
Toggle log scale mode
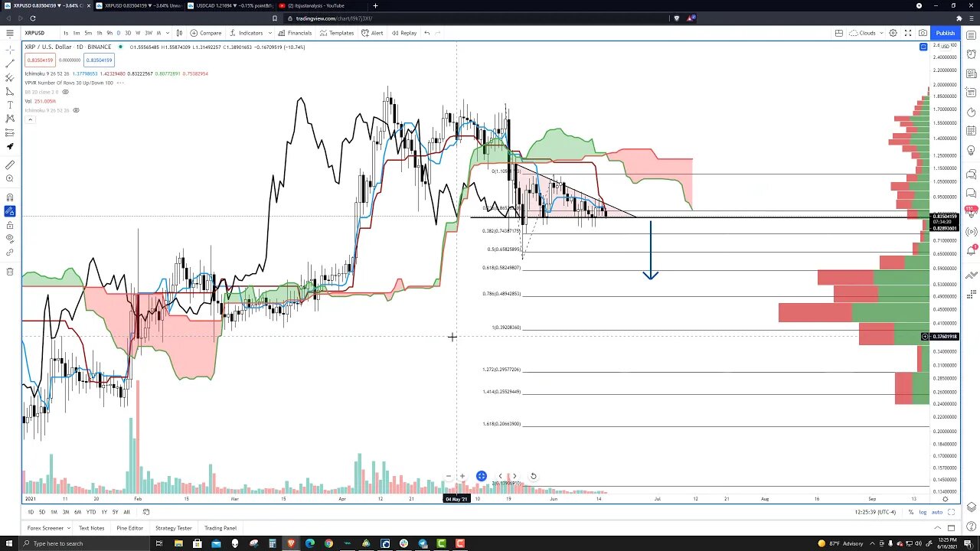[923, 512]
